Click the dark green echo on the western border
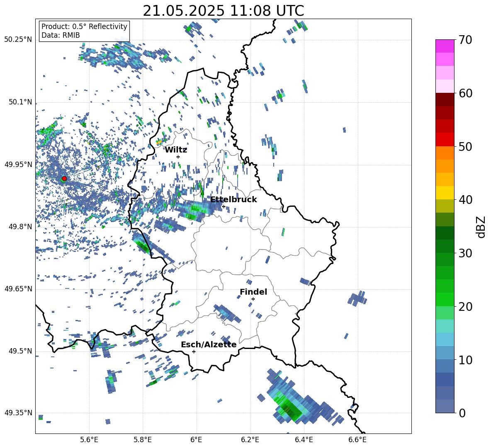491x448 pixels. point(143,245)
